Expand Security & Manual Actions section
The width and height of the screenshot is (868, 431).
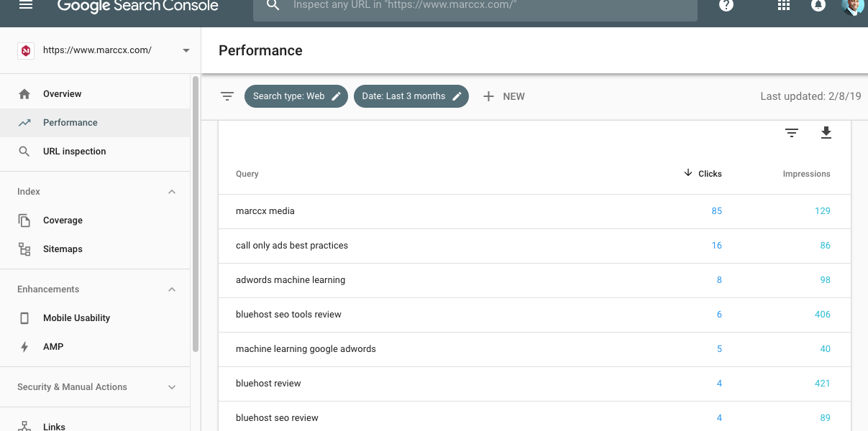point(172,387)
